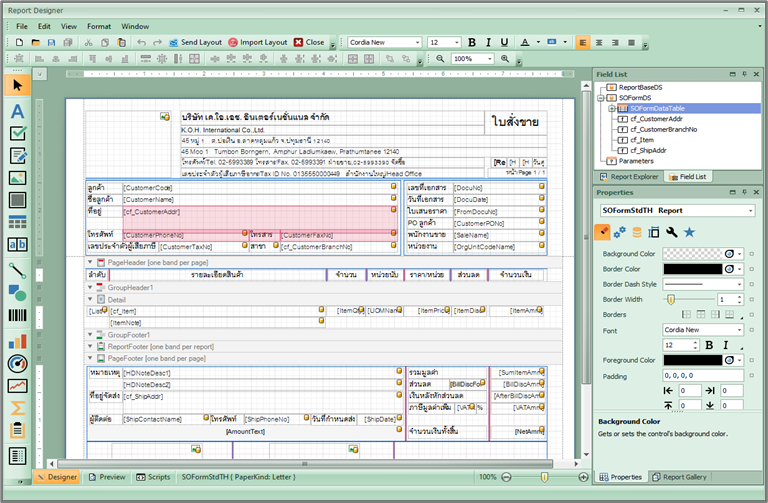Click the Foreground Color black swatch
The image size is (768, 503).
[x=691, y=360]
